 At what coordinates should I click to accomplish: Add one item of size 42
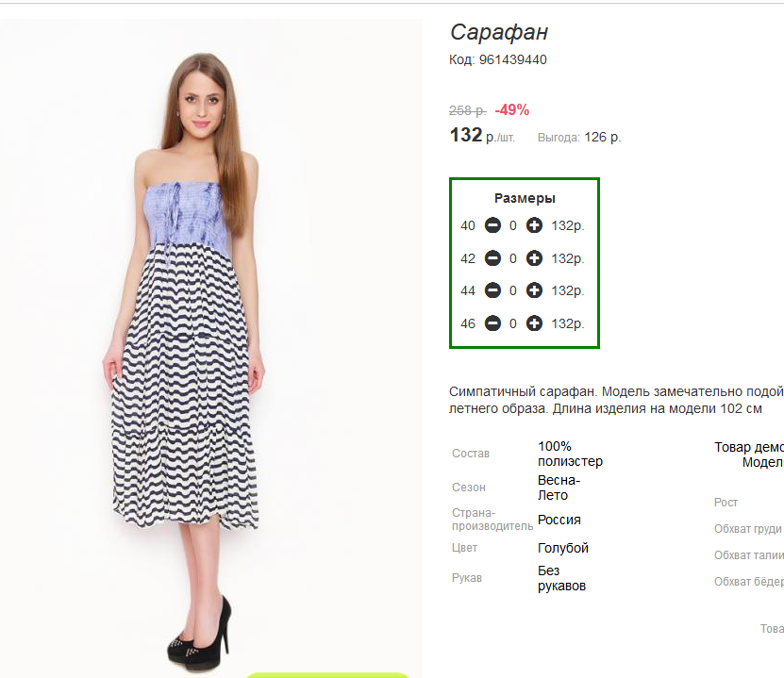[x=534, y=258]
